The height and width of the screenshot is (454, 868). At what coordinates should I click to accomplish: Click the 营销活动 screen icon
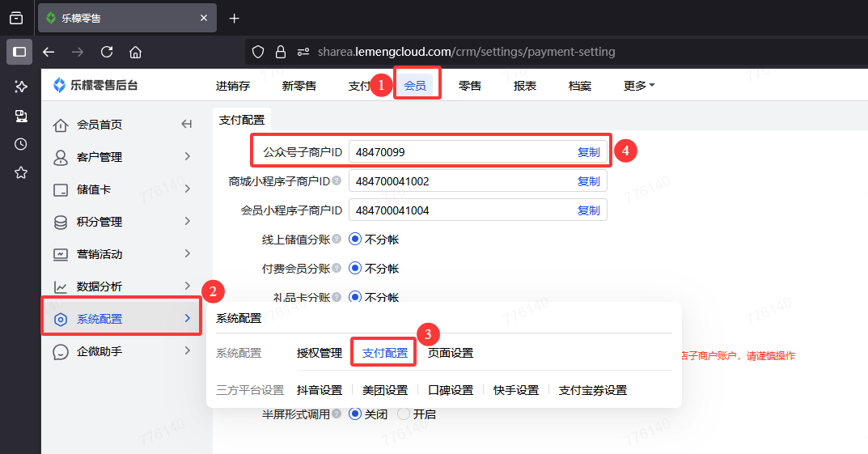(x=61, y=254)
